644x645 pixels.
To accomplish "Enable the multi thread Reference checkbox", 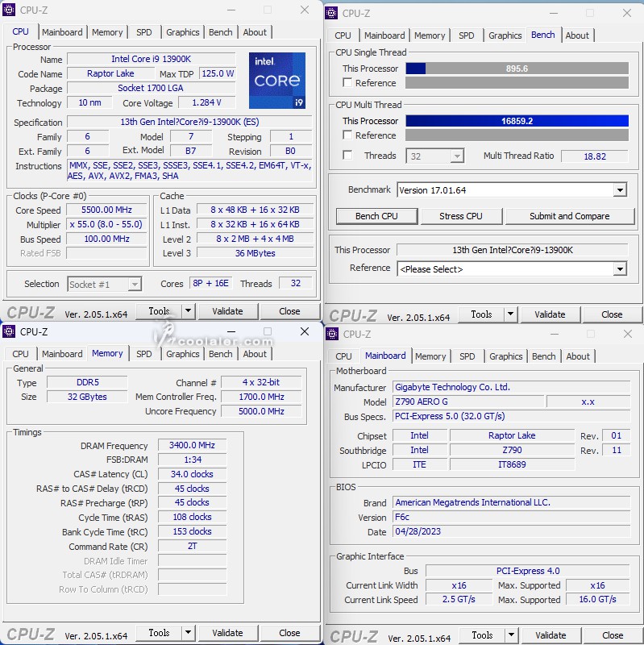I will tap(347, 135).
